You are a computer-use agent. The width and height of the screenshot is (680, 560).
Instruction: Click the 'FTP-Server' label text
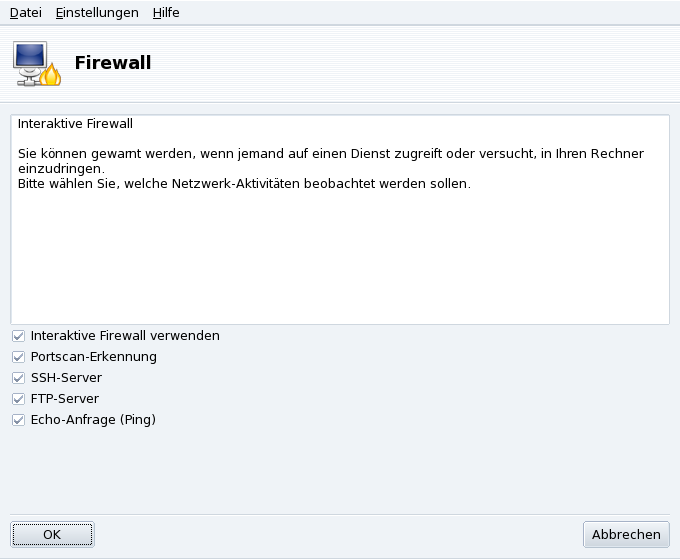pos(65,399)
